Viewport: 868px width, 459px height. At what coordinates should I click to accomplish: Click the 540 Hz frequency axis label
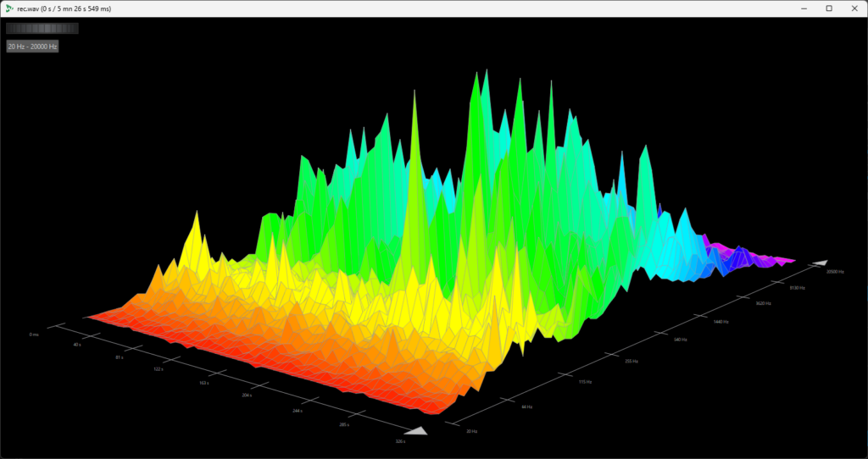[680, 340]
